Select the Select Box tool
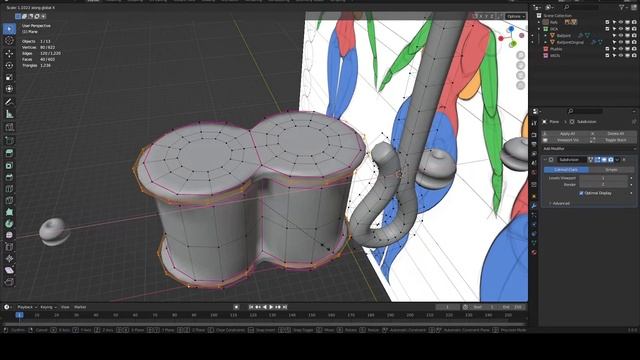The height and width of the screenshot is (360, 640). click(x=9, y=29)
